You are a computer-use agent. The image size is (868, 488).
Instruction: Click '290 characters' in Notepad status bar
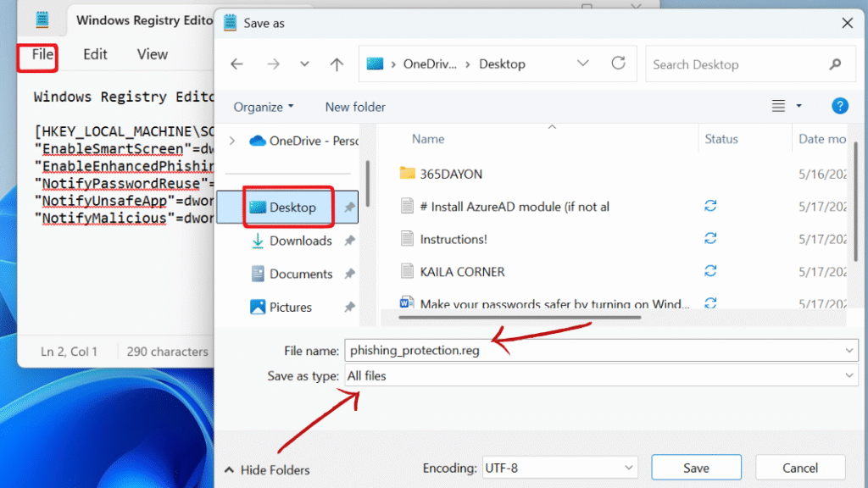coord(167,352)
